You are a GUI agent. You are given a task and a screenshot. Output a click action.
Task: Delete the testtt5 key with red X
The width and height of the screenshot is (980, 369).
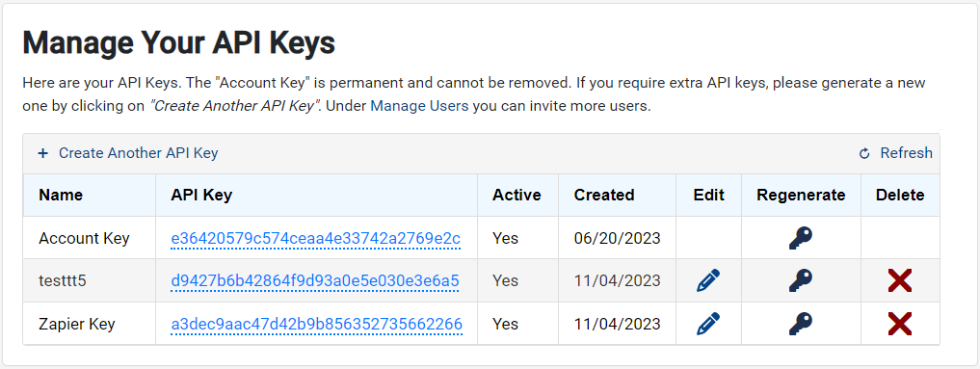899,280
